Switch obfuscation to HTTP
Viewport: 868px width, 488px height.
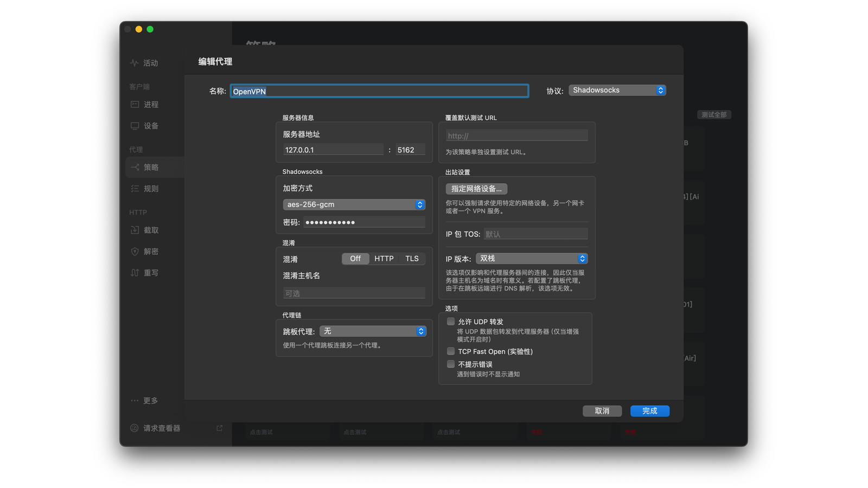[384, 259]
